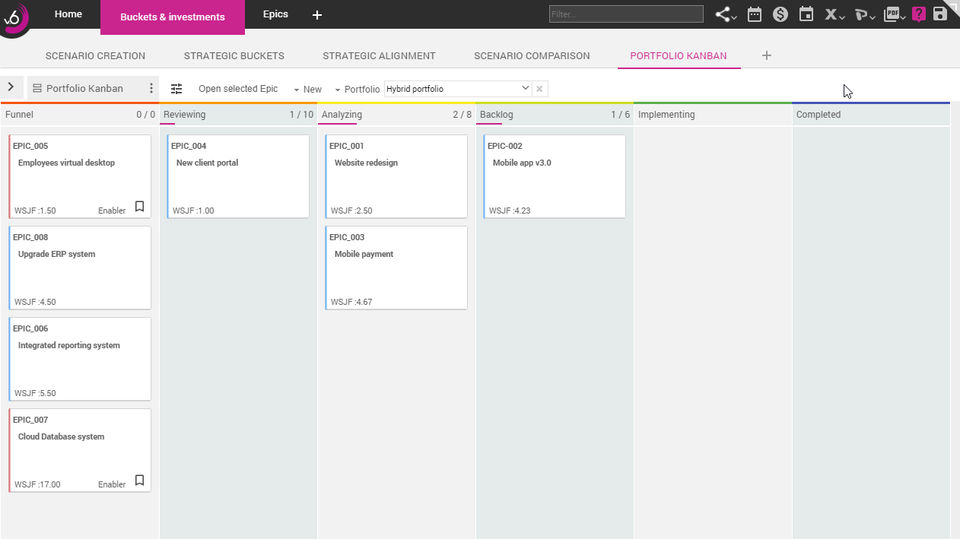Click the Reviewing count 1 / 10
This screenshot has width=960, height=539.
pyautogui.click(x=301, y=115)
